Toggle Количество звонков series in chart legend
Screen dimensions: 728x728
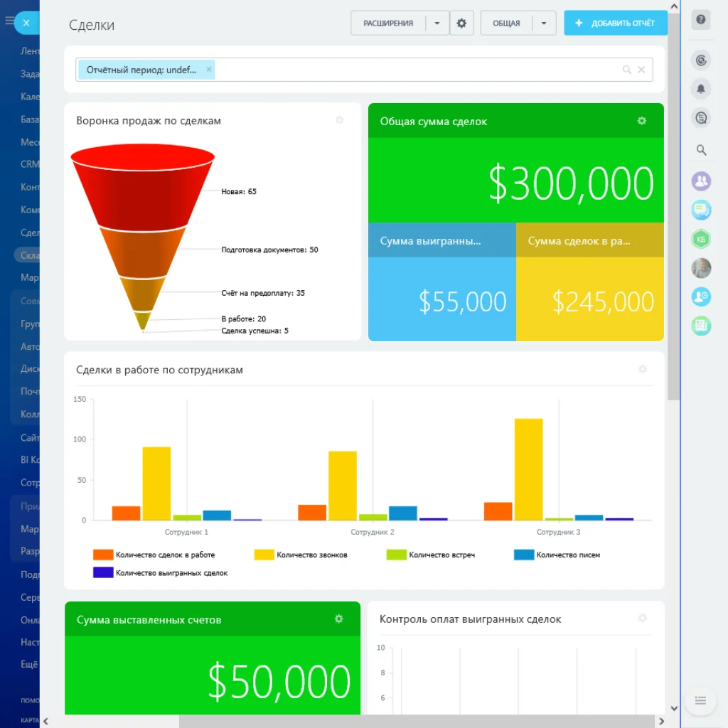[311, 555]
